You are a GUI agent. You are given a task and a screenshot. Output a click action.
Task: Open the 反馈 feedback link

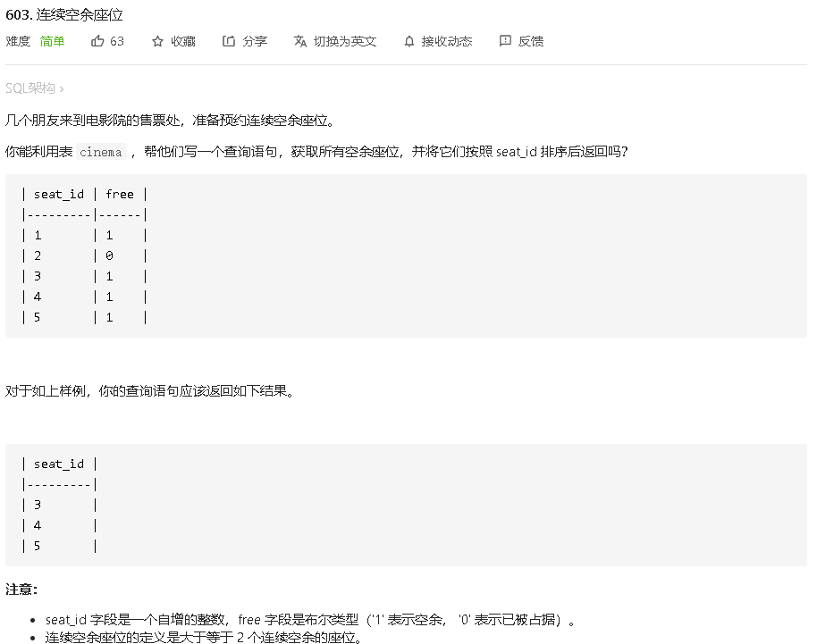click(x=531, y=41)
